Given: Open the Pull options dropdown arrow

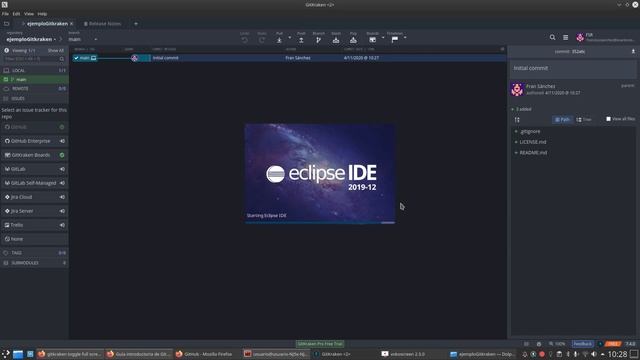Looking at the screenshot, I should tap(290, 38).
